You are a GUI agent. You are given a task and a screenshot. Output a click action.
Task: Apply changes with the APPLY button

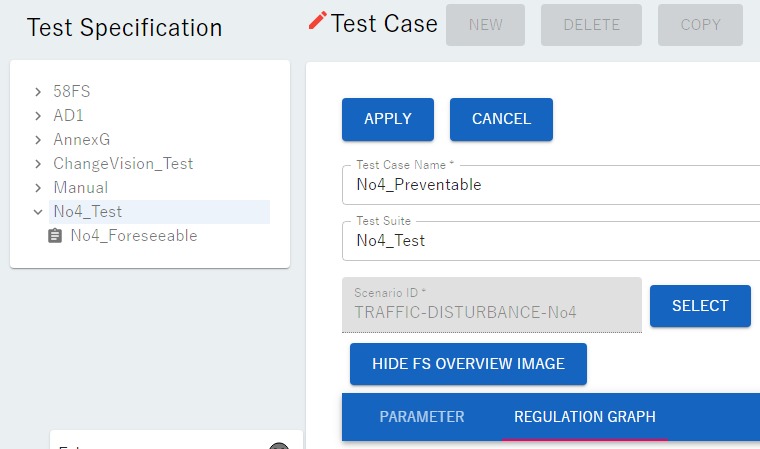388,119
